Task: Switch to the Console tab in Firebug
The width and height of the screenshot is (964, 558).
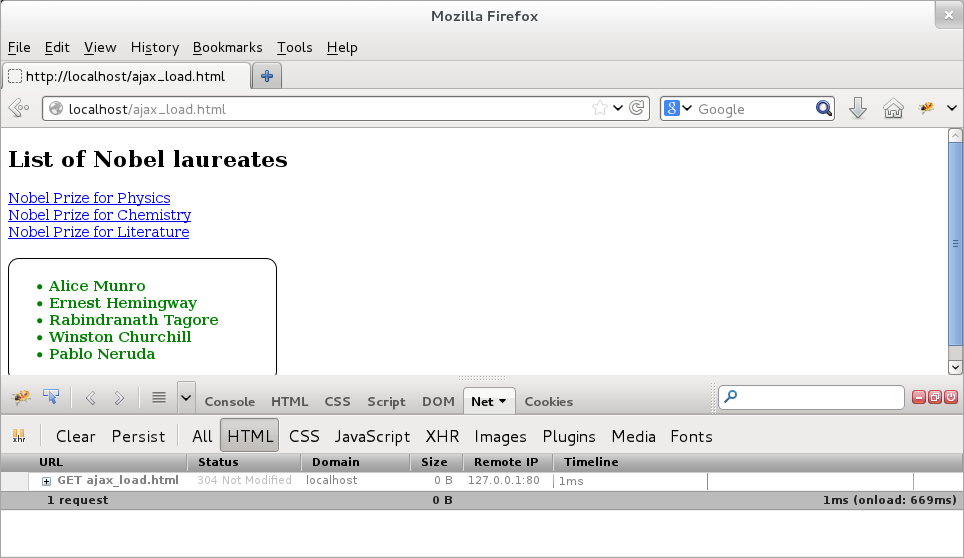Action: point(229,402)
